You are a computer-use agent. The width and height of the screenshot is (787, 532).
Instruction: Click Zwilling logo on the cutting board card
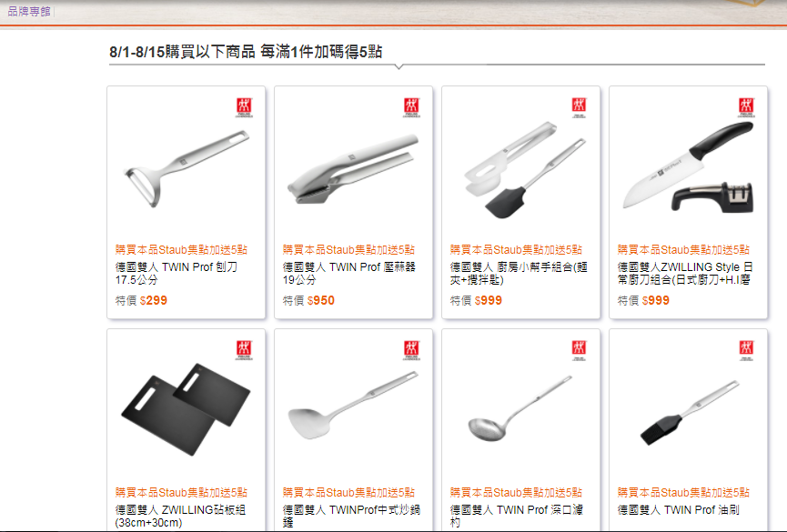pyautogui.click(x=245, y=350)
